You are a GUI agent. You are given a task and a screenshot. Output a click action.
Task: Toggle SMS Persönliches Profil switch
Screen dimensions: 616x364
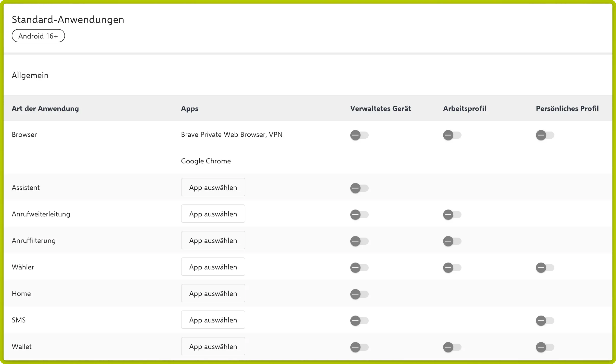click(x=545, y=321)
